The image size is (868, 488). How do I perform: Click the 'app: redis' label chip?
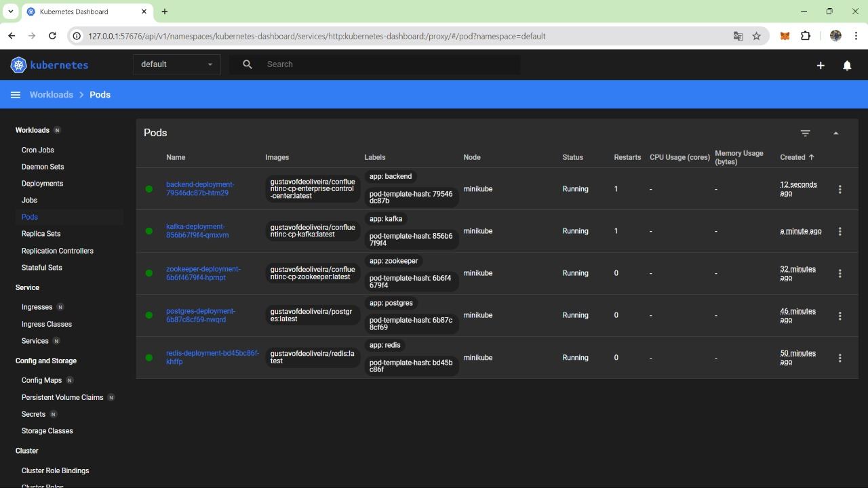click(x=385, y=345)
